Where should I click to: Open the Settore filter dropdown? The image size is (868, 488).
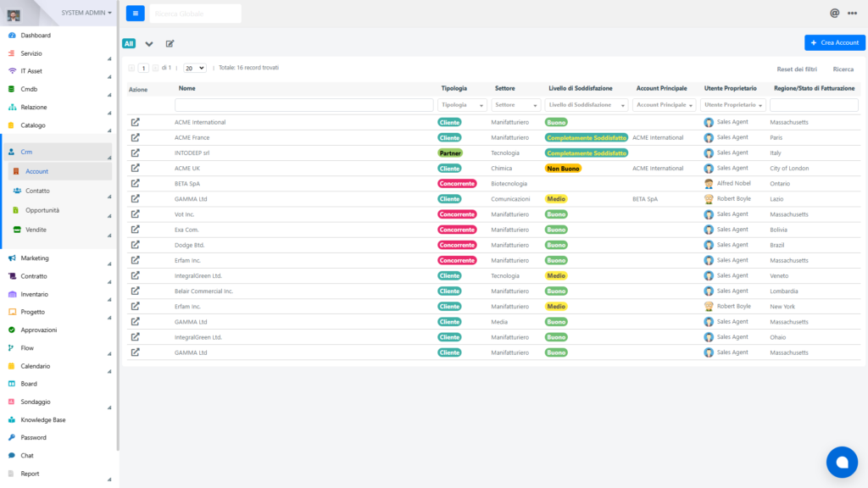coord(515,105)
